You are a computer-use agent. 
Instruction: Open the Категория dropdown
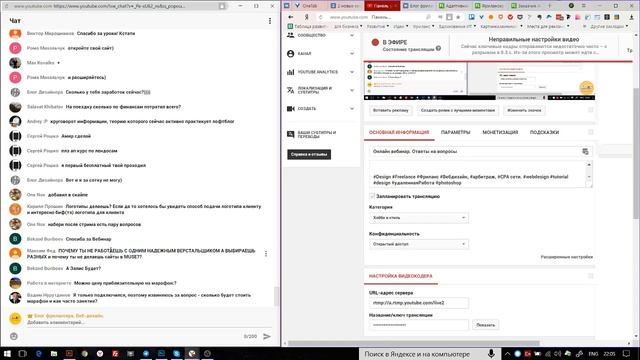click(x=419, y=218)
